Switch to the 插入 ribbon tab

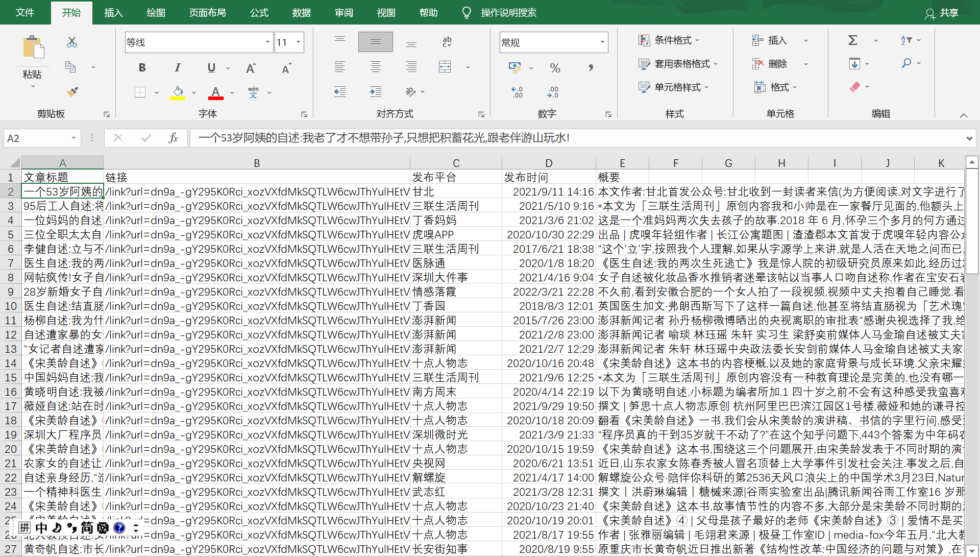pos(113,12)
